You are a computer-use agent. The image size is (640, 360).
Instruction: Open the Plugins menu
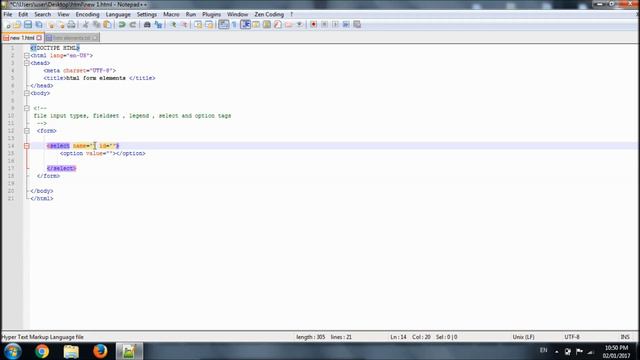(211, 14)
